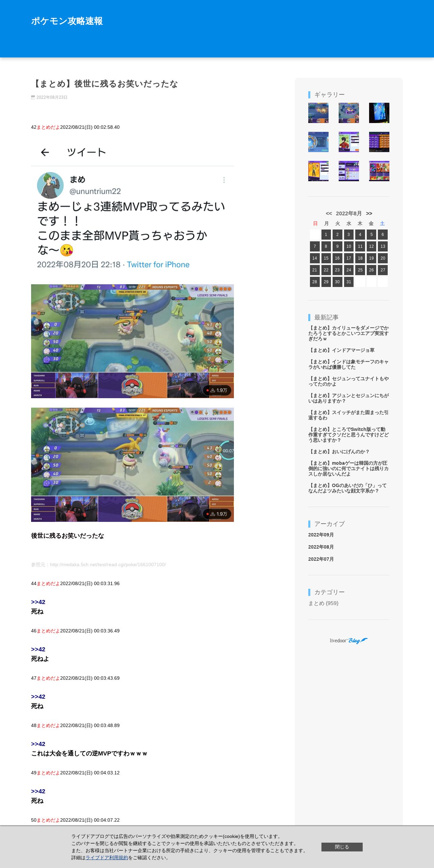Open article インドアマージョ草
Viewport: 434px width, 868px height.
(341, 350)
